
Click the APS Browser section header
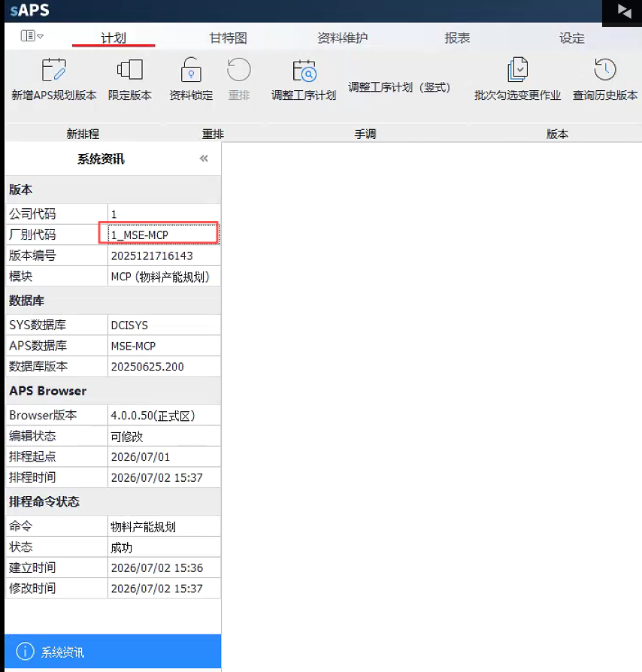(x=113, y=391)
